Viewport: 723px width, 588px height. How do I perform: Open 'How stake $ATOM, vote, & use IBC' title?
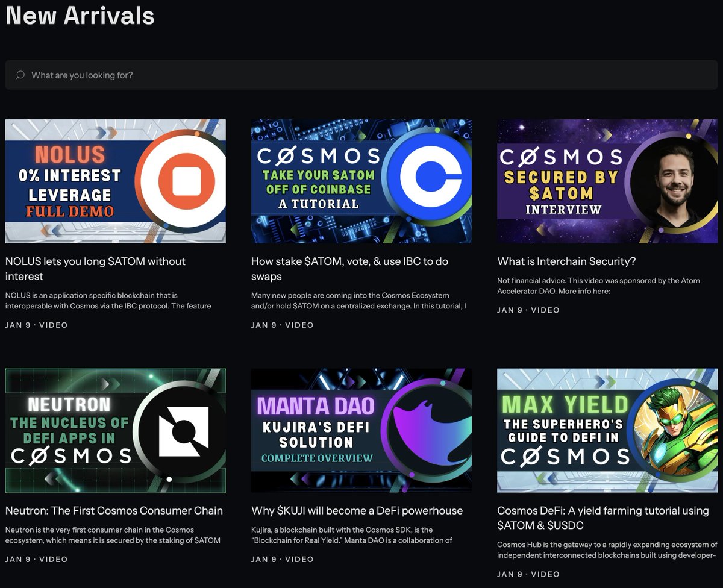click(349, 269)
